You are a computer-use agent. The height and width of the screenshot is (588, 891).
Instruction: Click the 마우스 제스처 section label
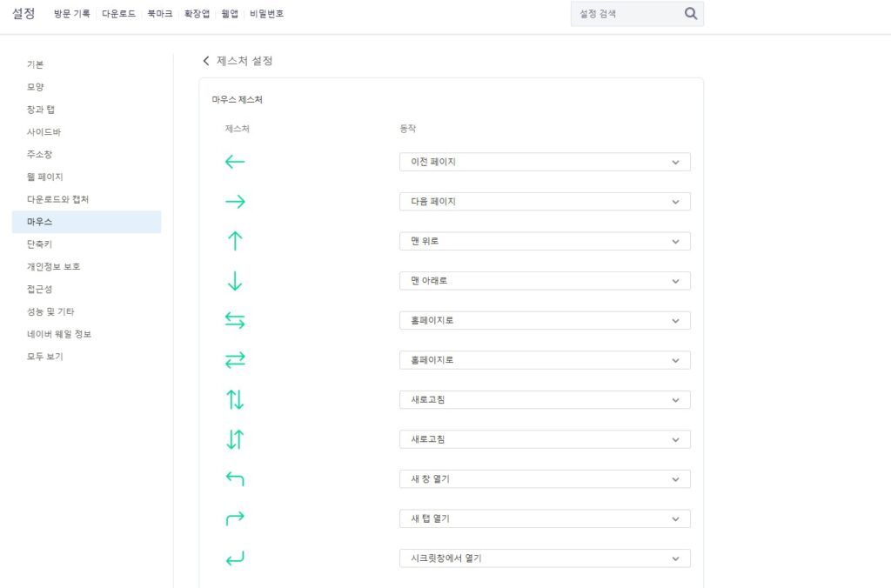(237, 99)
